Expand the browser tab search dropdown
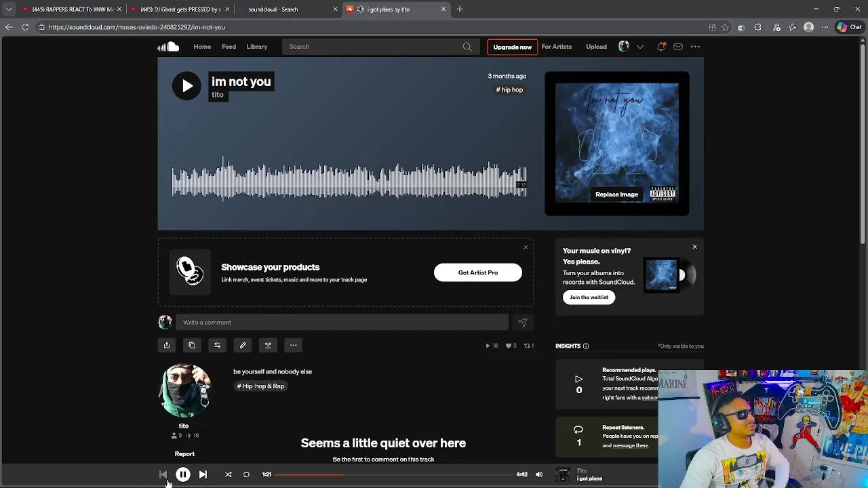The height and width of the screenshot is (488, 868). click(x=9, y=9)
